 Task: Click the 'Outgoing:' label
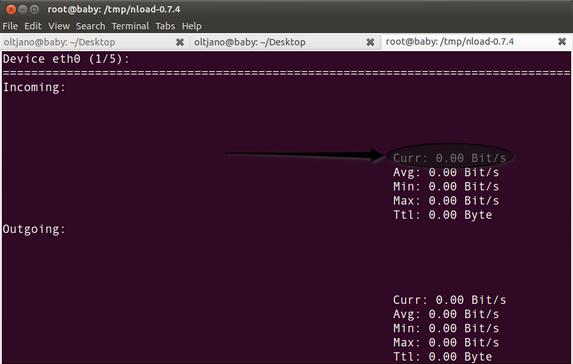click(34, 229)
